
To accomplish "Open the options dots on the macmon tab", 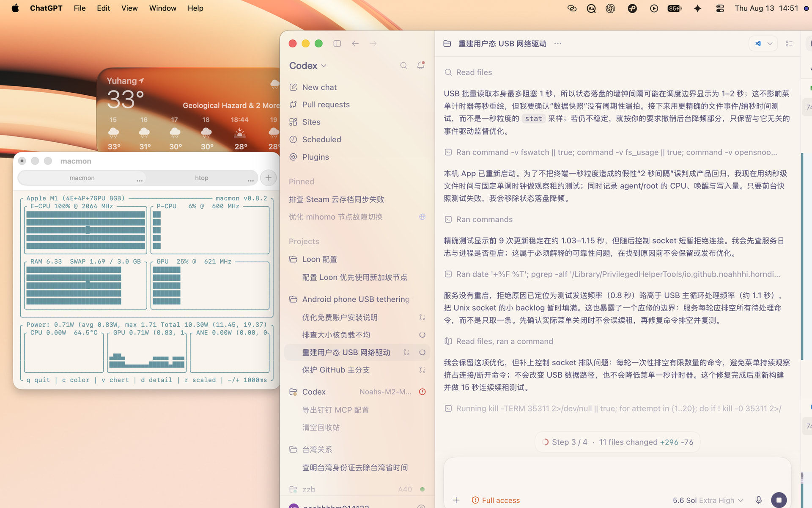I will pyautogui.click(x=140, y=181).
